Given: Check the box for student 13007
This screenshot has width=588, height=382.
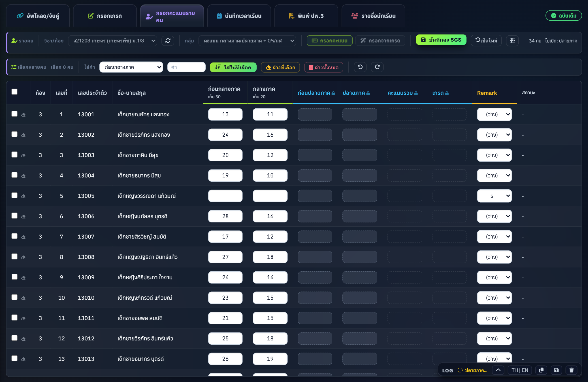Looking at the screenshot, I should [x=14, y=236].
